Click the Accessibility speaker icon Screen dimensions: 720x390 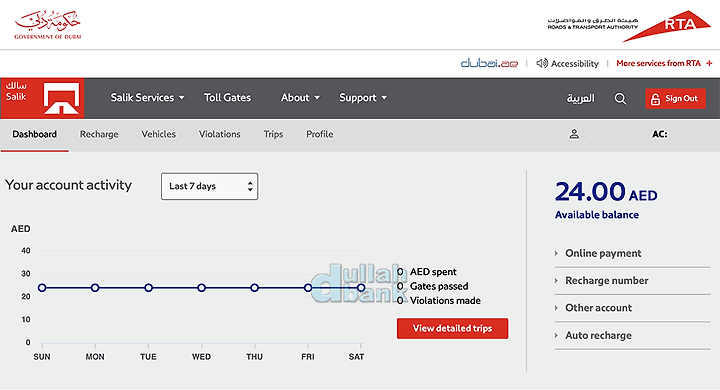542,63
